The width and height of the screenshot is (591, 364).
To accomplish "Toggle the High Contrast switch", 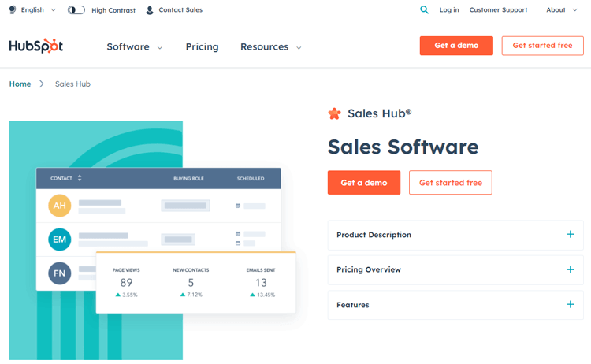I will tap(76, 10).
